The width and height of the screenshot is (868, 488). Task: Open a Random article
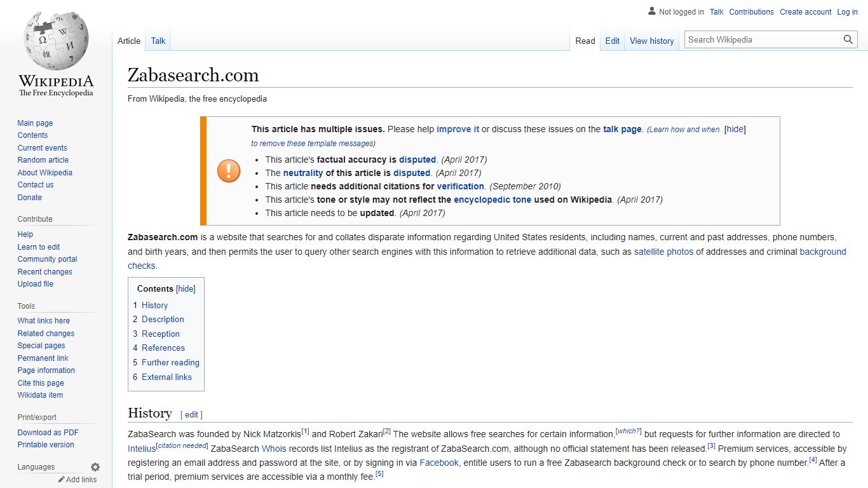coord(43,160)
